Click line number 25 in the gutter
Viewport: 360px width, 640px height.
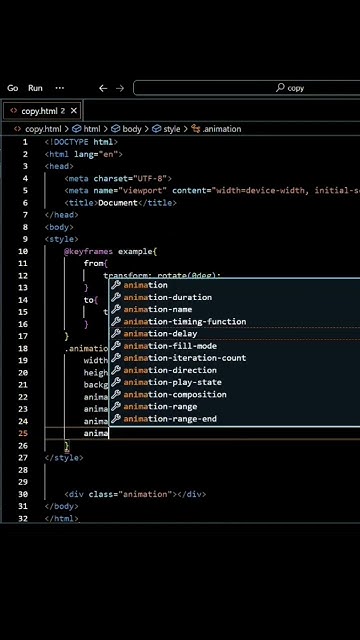pos(23,433)
